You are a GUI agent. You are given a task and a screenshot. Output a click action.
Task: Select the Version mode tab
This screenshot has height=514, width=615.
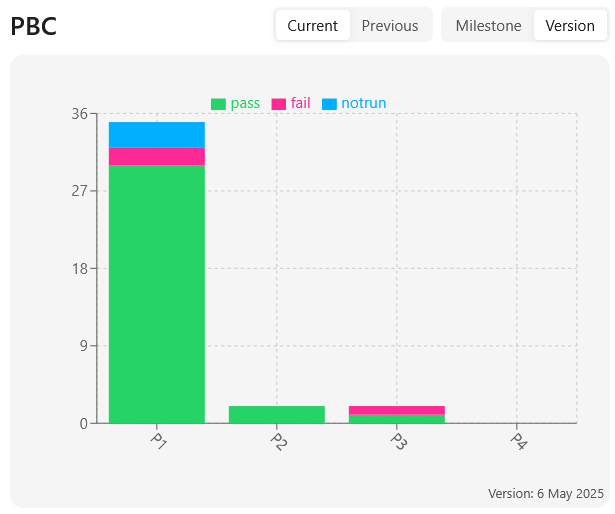click(570, 26)
